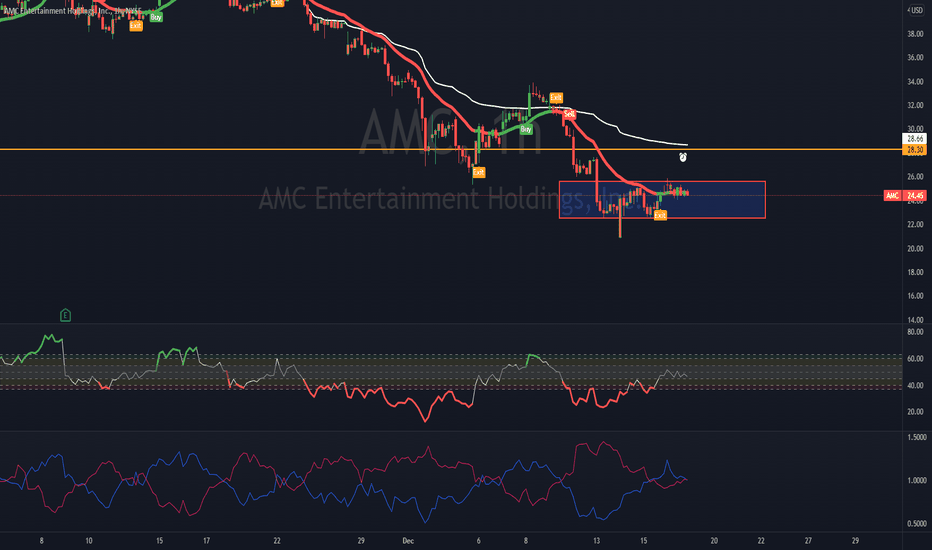
Task: Open the earnings E marker
Action: pyautogui.click(x=65, y=315)
